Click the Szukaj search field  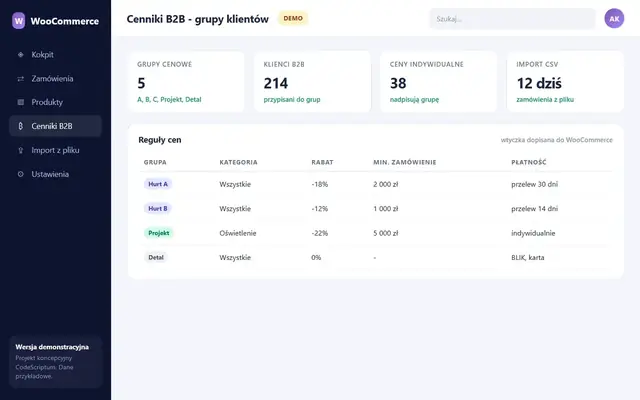[x=512, y=19]
